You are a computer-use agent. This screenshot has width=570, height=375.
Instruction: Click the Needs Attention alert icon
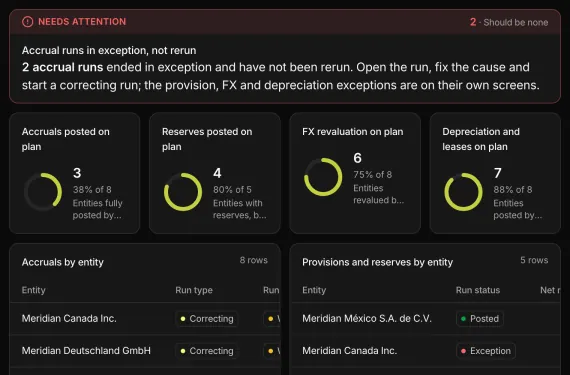(28, 22)
